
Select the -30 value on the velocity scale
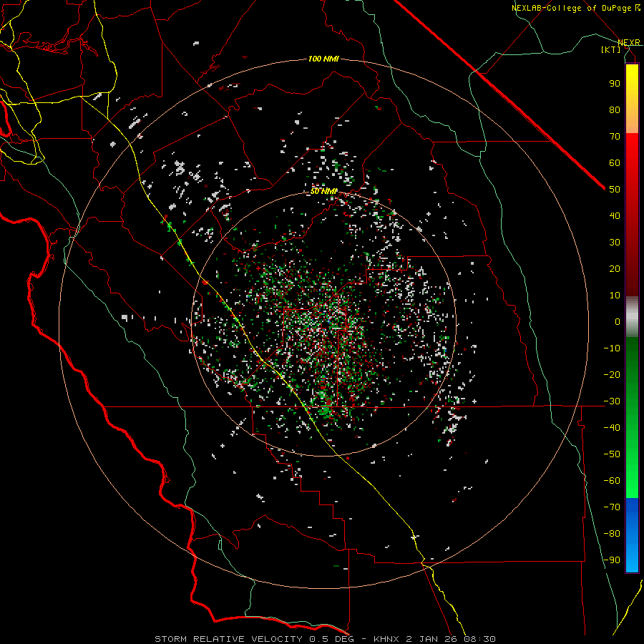[x=612, y=401]
